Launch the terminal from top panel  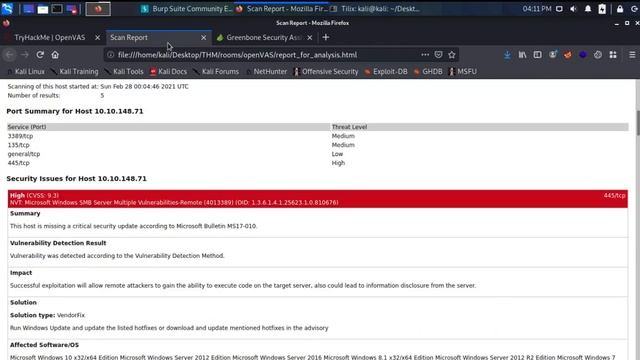[x=57, y=9]
